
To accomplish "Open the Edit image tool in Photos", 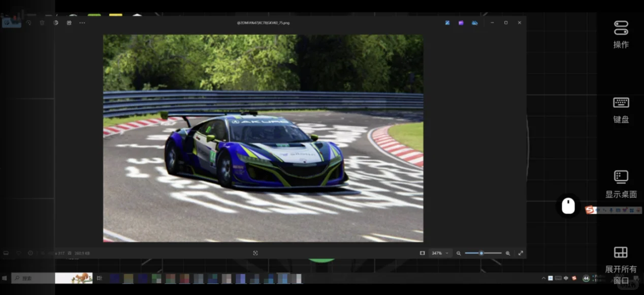I will [11, 23].
